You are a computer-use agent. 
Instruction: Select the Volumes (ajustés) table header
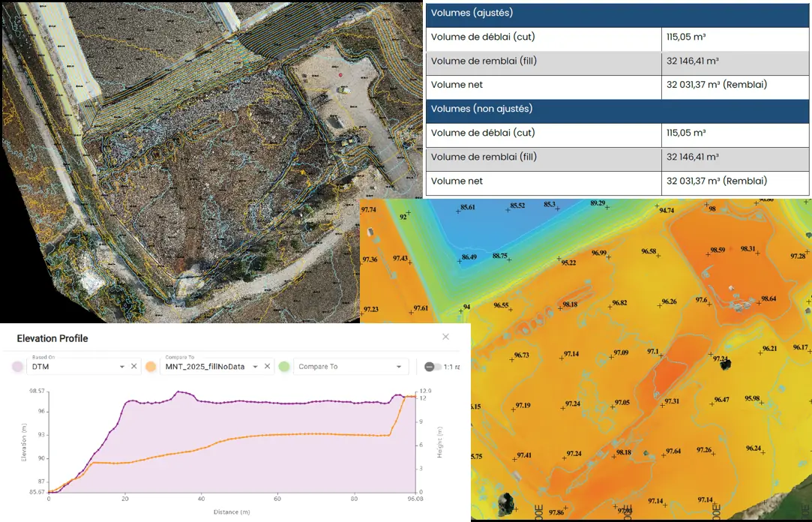(617, 13)
